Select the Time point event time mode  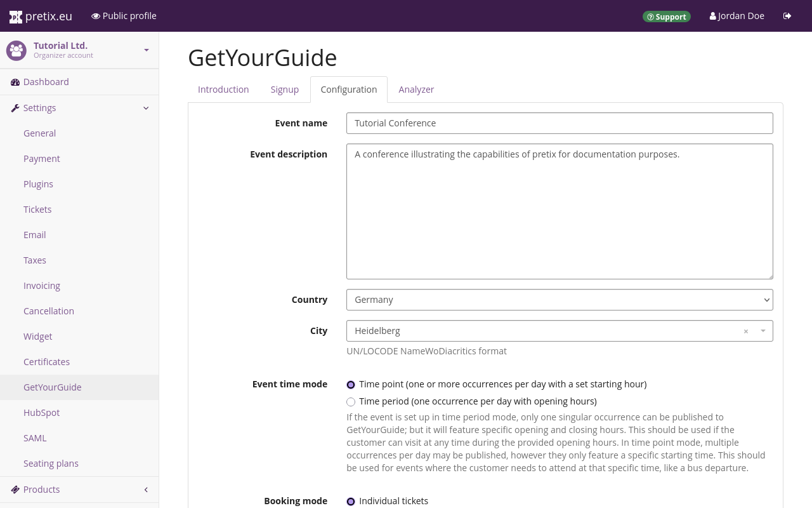pos(351,384)
